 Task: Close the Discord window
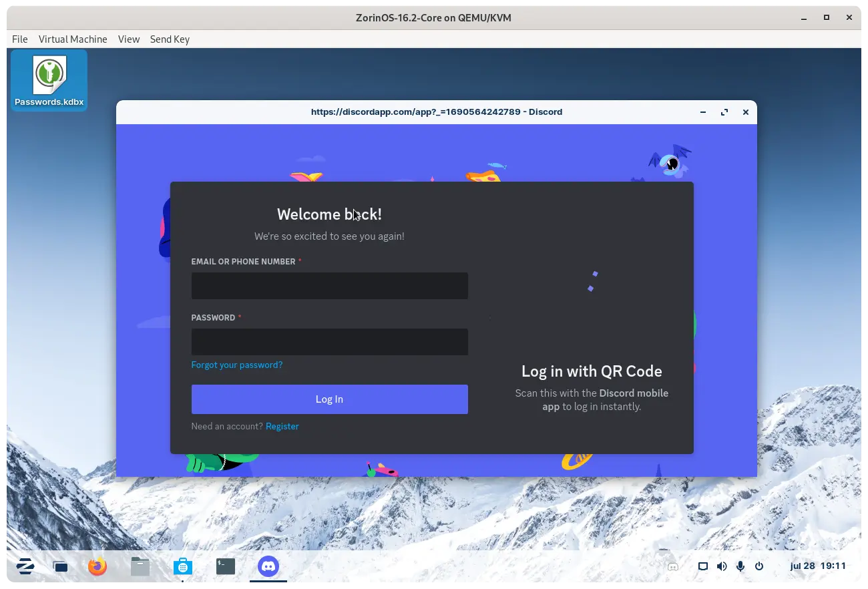point(746,112)
